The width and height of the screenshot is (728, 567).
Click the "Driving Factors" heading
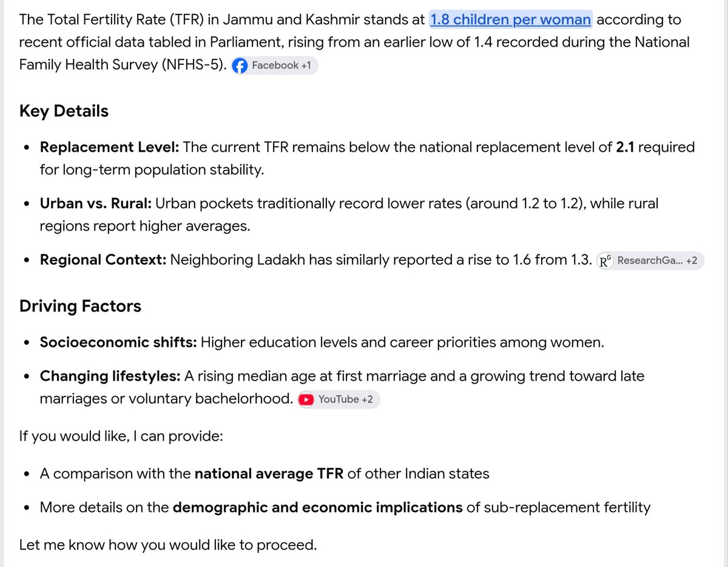(80, 306)
